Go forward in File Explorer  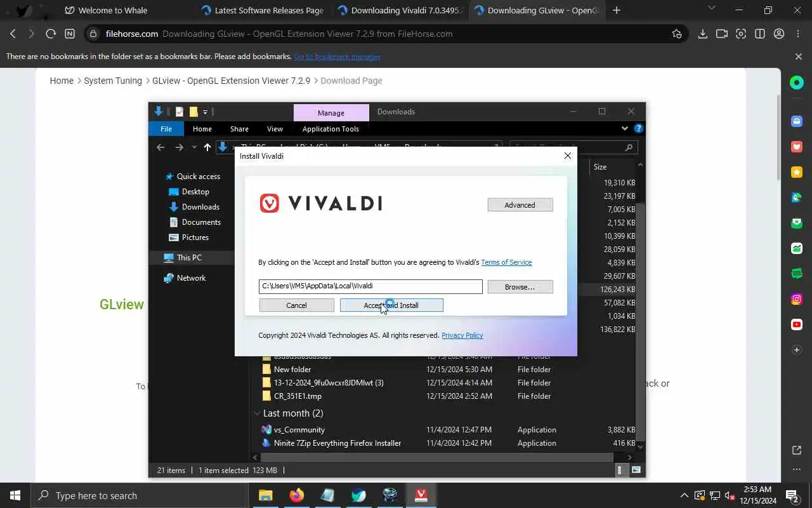pos(179,147)
